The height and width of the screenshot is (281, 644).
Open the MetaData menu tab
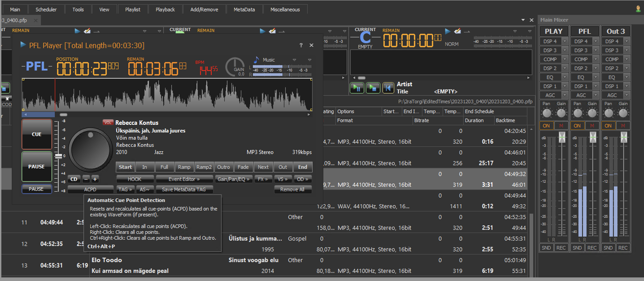click(x=244, y=9)
